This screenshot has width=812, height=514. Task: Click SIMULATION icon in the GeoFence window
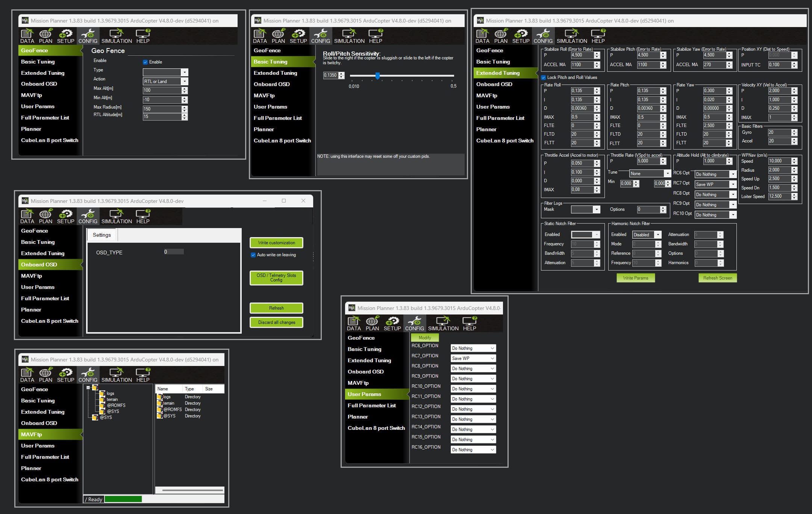click(x=117, y=36)
